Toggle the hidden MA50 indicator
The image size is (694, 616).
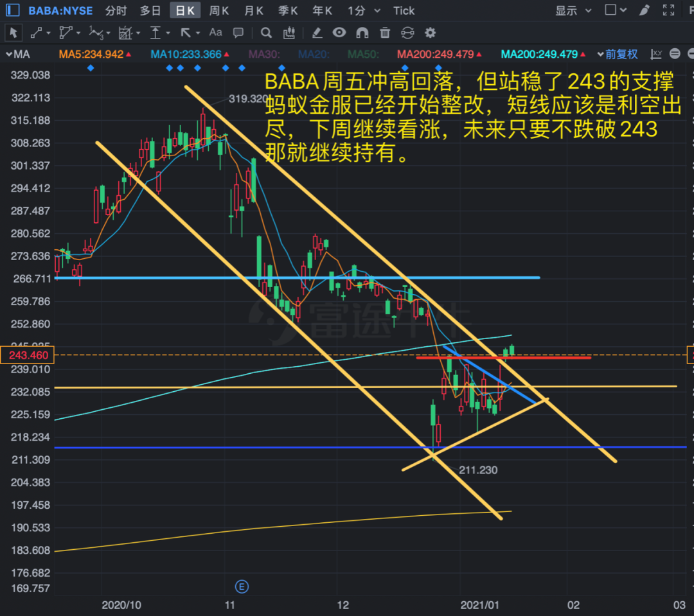(363, 55)
